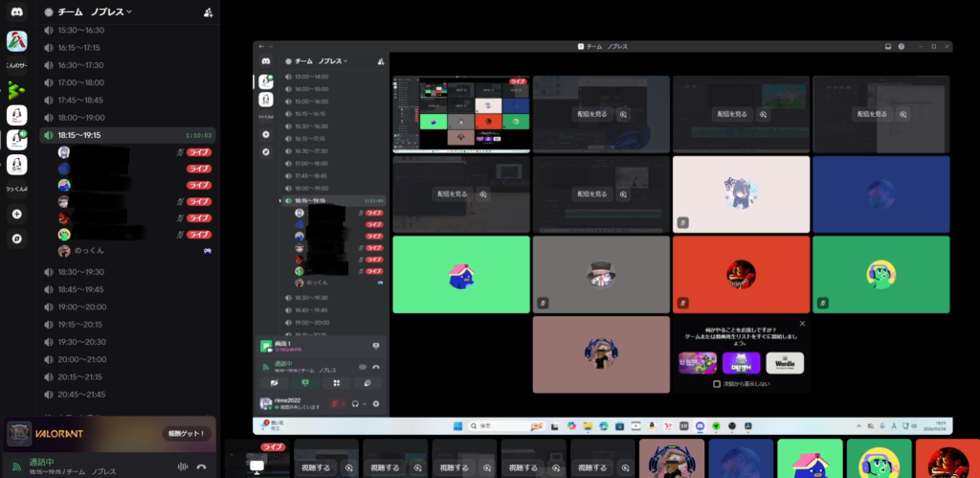Open Discord home via the logo icon
This screenshot has width=980, height=478.
tap(16, 12)
